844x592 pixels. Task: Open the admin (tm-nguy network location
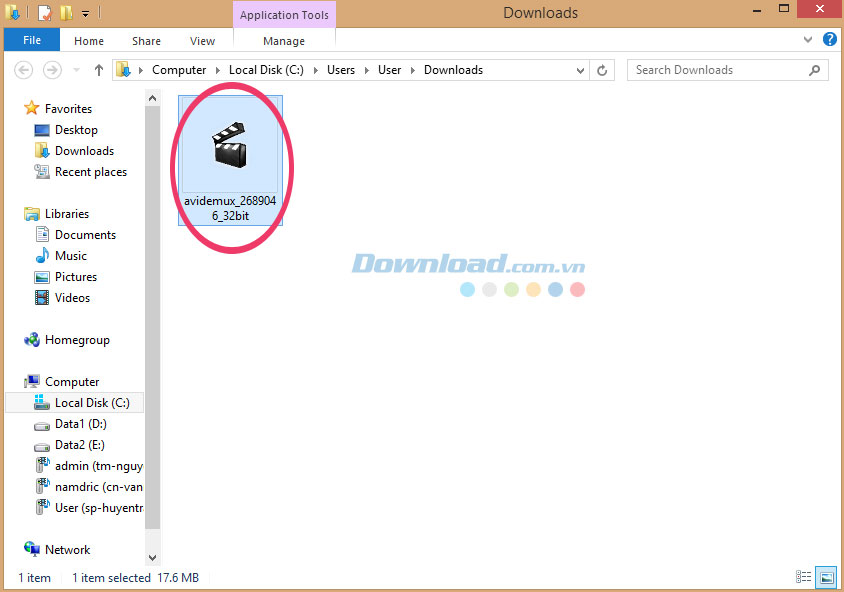[98, 466]
